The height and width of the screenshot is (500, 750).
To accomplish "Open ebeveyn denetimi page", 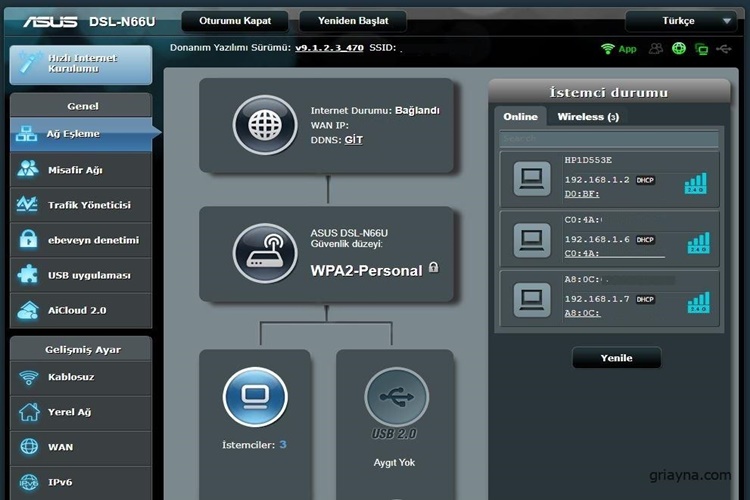I will [x=81, y=240].
